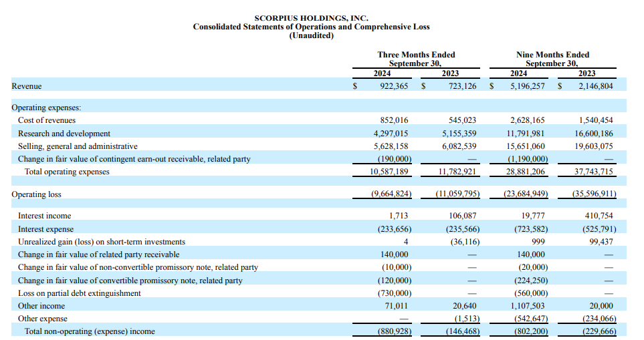Select total operating expenses 28,881,206
Image resolution: width=644 pixels, height=340 pixels.
(x=526, y=172)
